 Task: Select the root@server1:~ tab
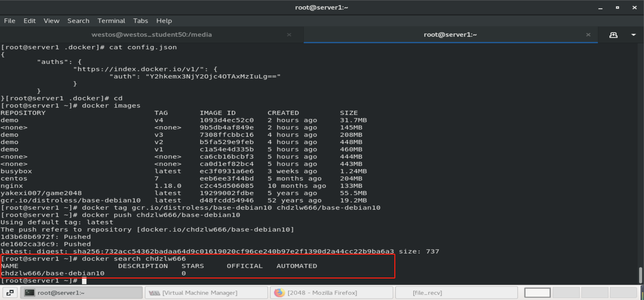450,35
